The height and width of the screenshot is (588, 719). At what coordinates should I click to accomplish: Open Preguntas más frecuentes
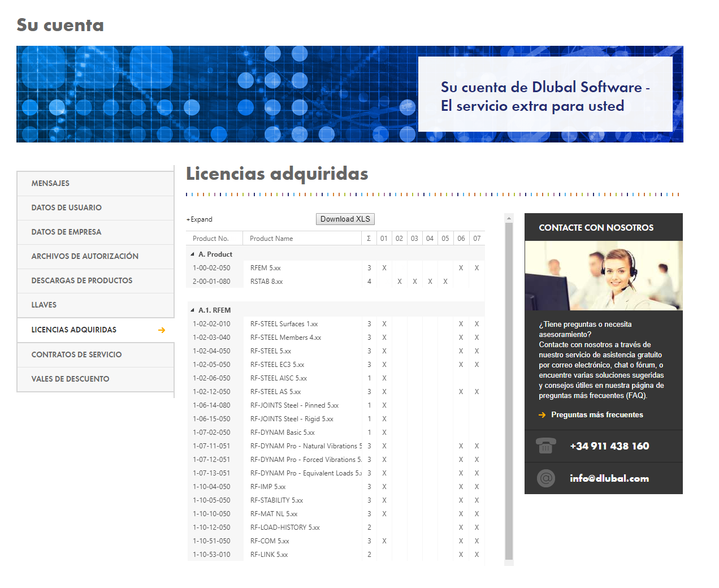tap(597, 414)
